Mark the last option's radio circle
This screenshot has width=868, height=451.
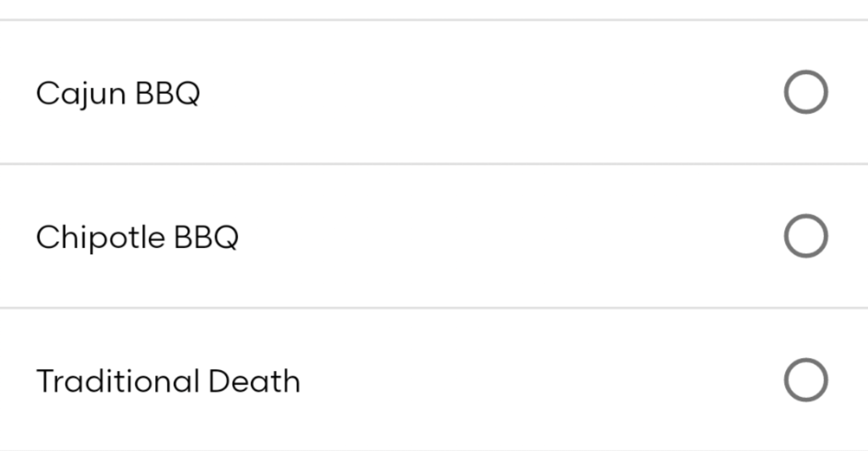pyautogui.click(x=806, y=380)
